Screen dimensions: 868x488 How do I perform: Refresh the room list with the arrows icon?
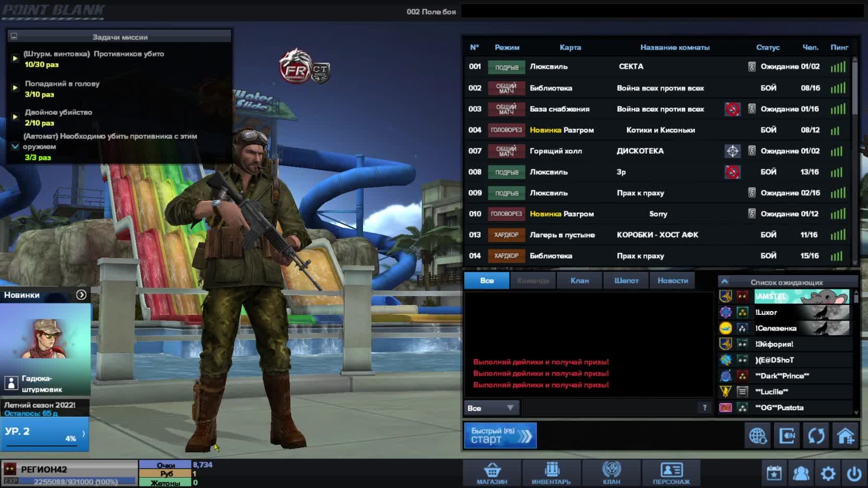(816, 435)
